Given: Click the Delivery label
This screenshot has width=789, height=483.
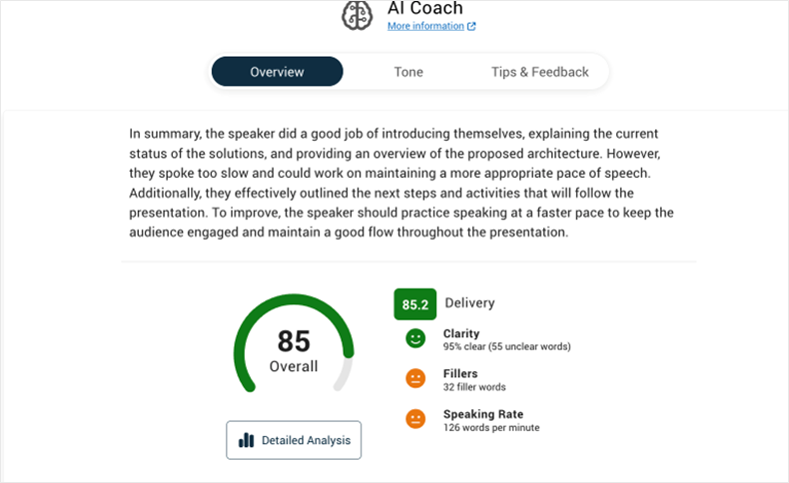Looking at the screenshot, I should pyautogui.click(x=469, y=303).
